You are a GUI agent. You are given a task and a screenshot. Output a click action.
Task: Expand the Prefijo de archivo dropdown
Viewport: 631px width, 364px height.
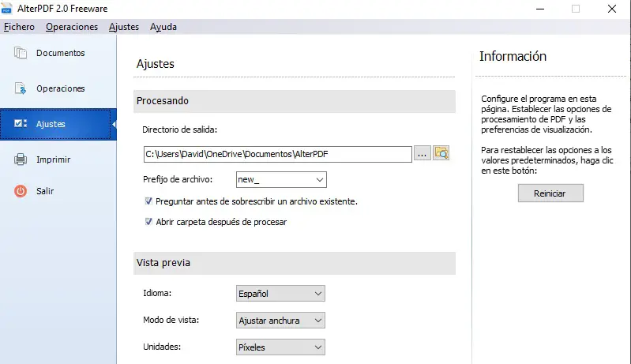click(x=318, y=181)
